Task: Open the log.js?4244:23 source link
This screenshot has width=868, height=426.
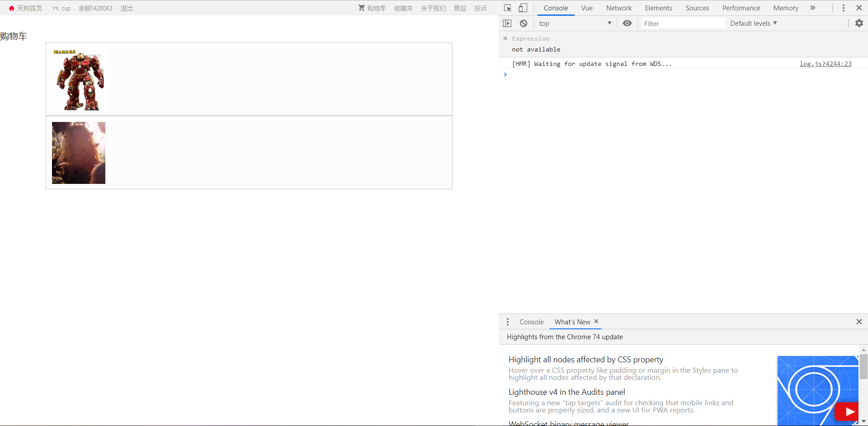Action: (826, 64)
